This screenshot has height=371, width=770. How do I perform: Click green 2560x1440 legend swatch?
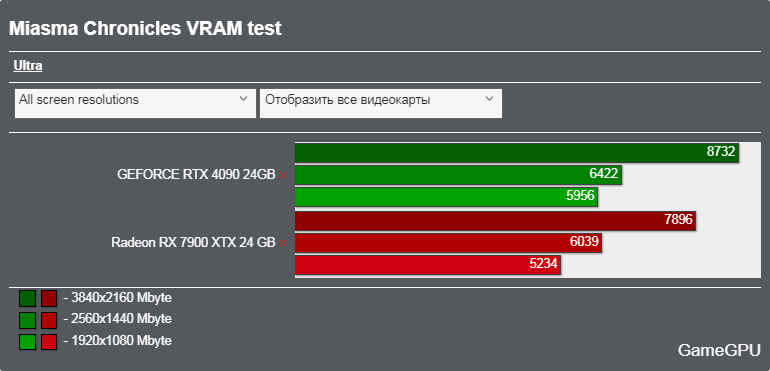click(x=28, y=320)
